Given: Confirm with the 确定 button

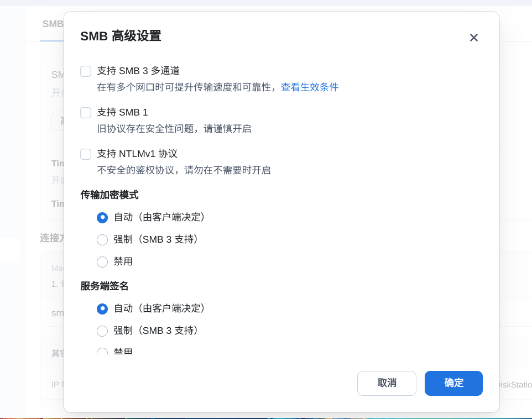Looking at the screenshot, I should click(x=453, y=383).
